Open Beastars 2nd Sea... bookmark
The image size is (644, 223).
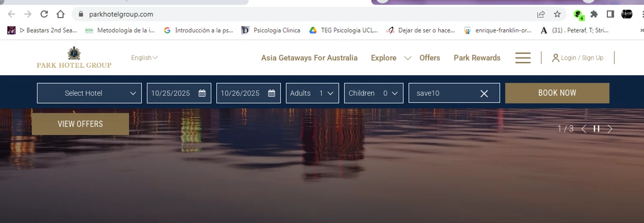(42, 30)
